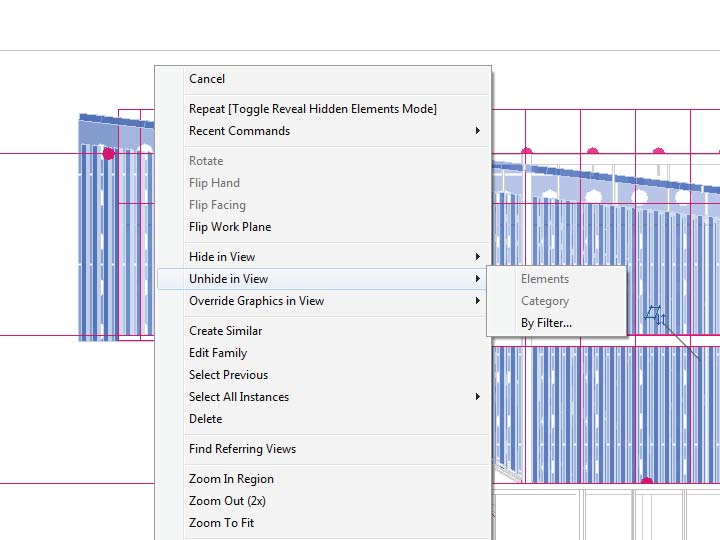This screenshot has height=540, width=720.
Task: Delete the selected element via the menu
Action: click(x=206, y=419)
